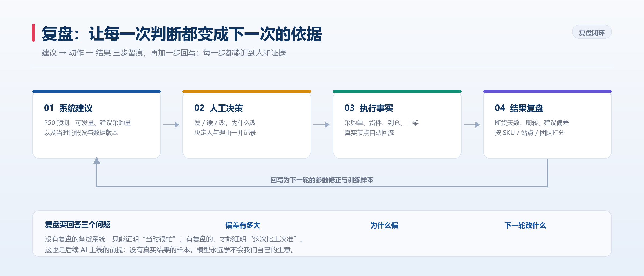Select the question 偏差有多大
644x276 pixels.
(x=243, y=225)
